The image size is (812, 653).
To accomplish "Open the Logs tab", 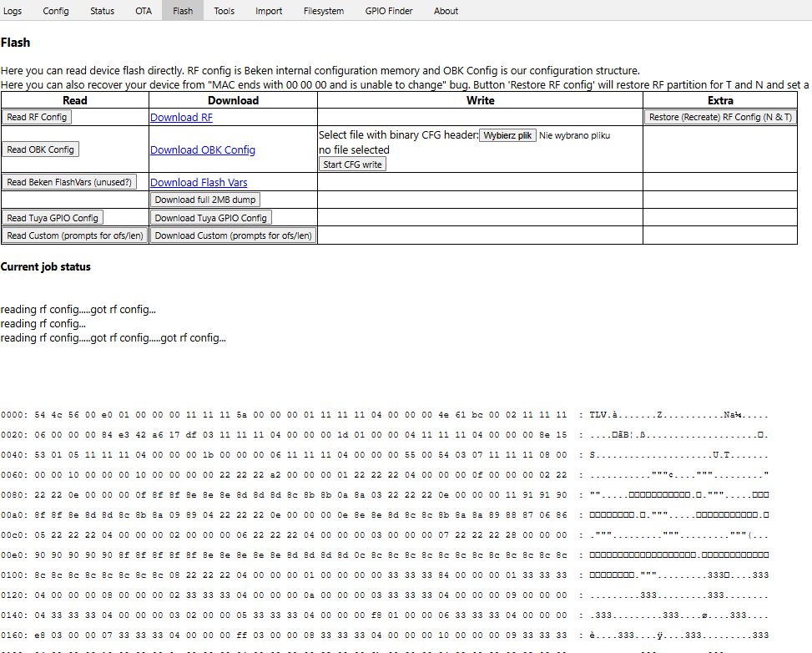I will point(12,10).
